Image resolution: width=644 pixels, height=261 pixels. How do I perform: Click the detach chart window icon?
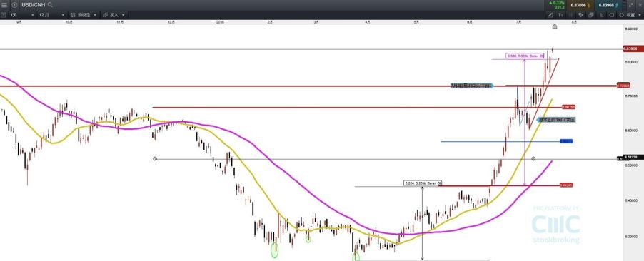pos(631,5)
